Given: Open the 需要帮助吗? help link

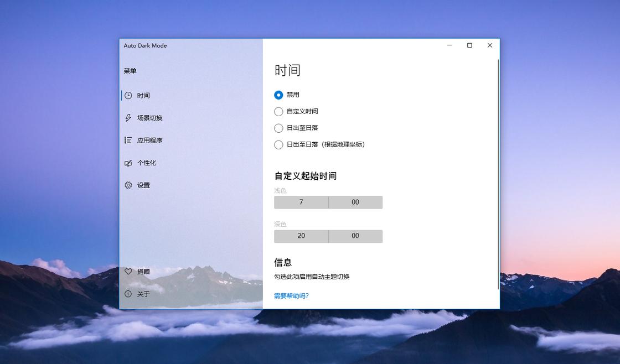Looking at the screenshot, I should 291,295.
